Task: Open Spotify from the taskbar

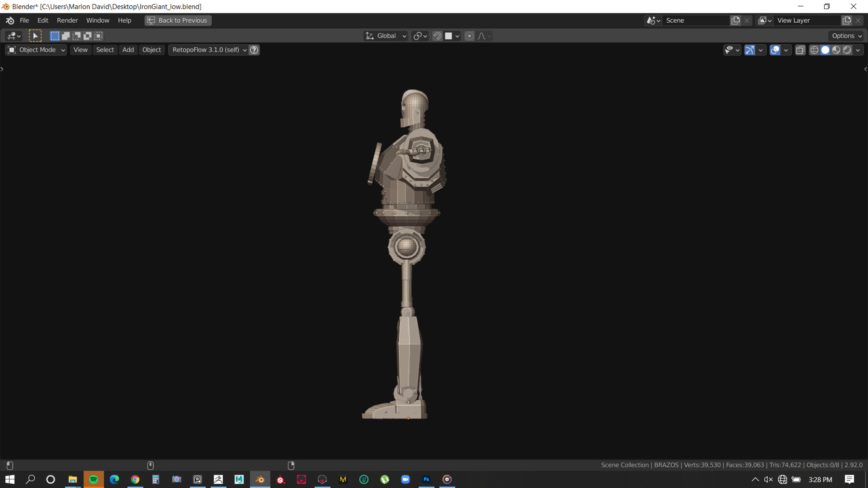Action: [x=94, y=479]
